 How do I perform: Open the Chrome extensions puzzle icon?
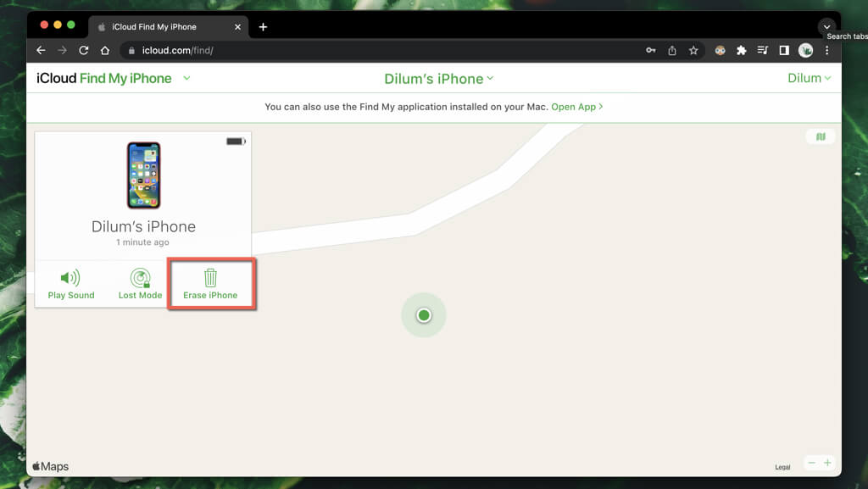click(742, 51)
